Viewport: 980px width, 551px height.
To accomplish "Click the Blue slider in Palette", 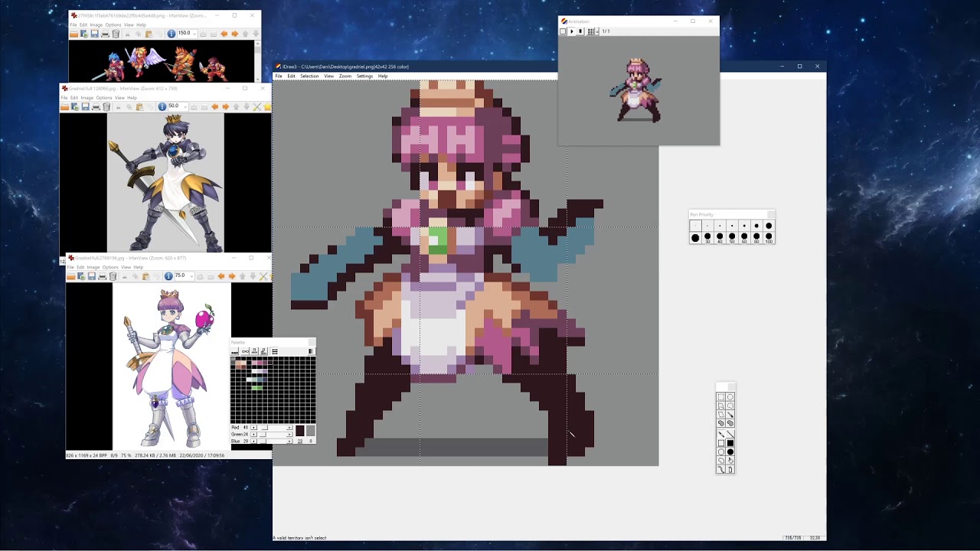I will coord(272,442).
